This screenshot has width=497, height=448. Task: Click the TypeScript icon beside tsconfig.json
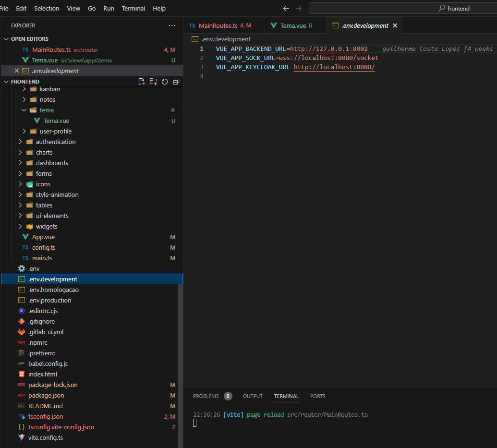click(22, 416)
